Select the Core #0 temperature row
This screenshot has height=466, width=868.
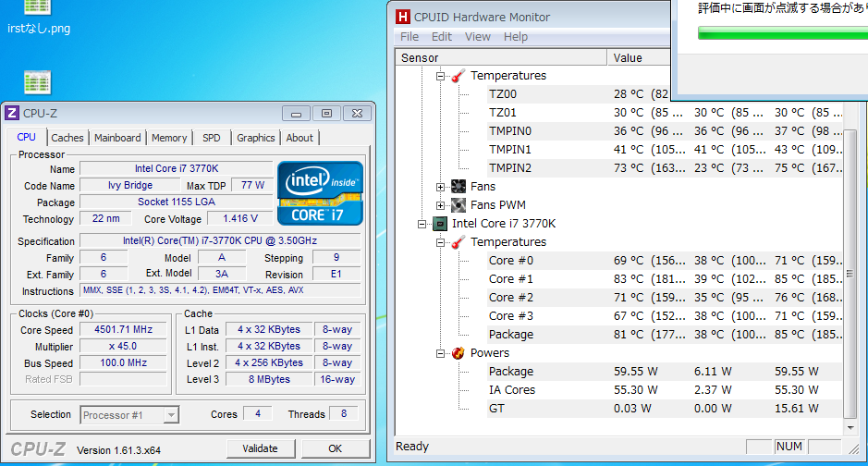[x=665, y=261]
